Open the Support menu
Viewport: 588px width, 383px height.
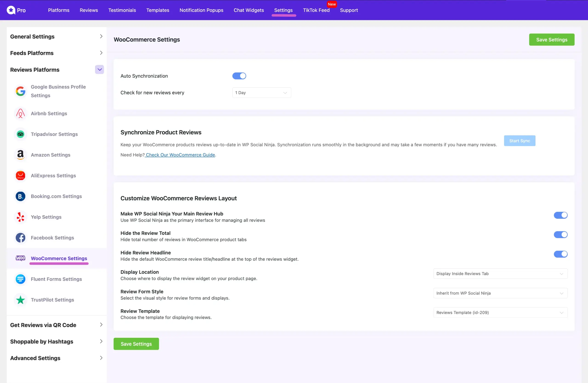click(x=349, y=10)
